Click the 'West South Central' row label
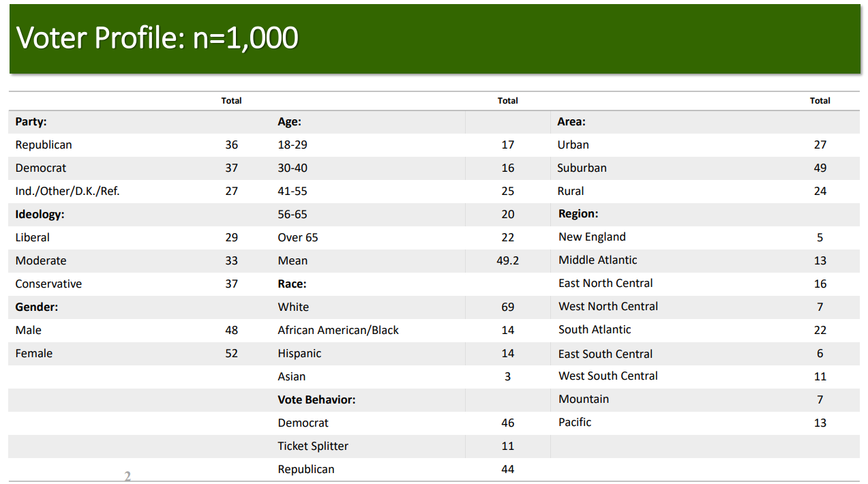The image size is (868, 484). [608, 376]
